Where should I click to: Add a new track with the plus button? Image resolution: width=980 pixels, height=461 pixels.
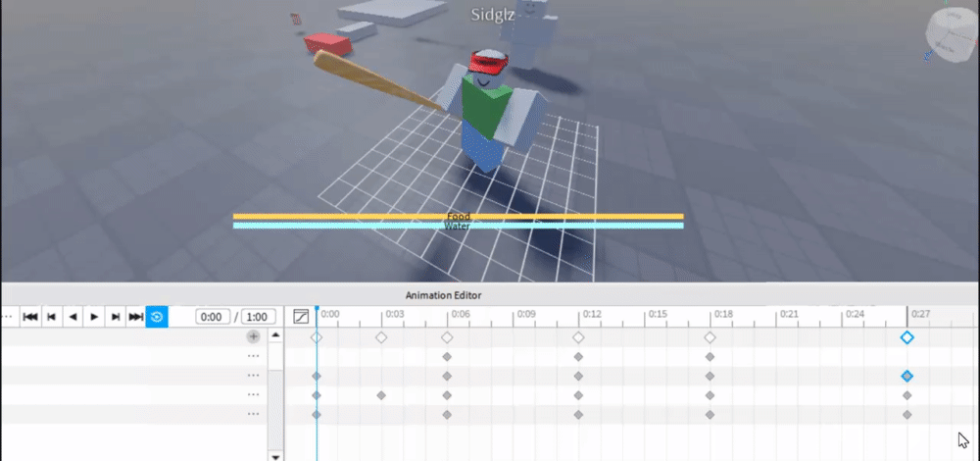[253, 337]
